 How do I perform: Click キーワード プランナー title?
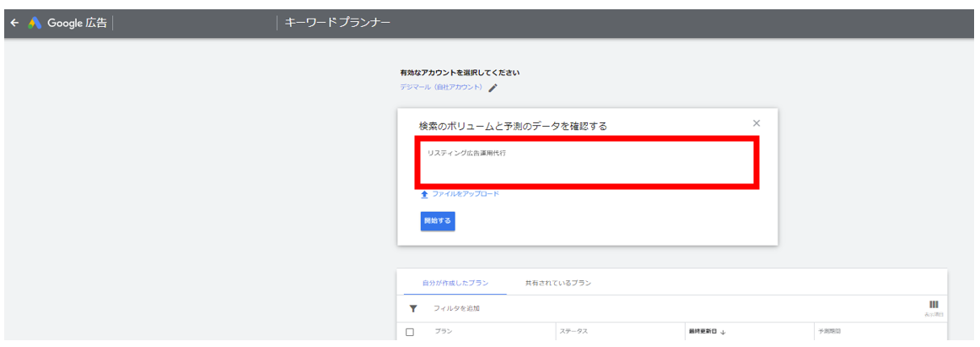pos(337,23)
